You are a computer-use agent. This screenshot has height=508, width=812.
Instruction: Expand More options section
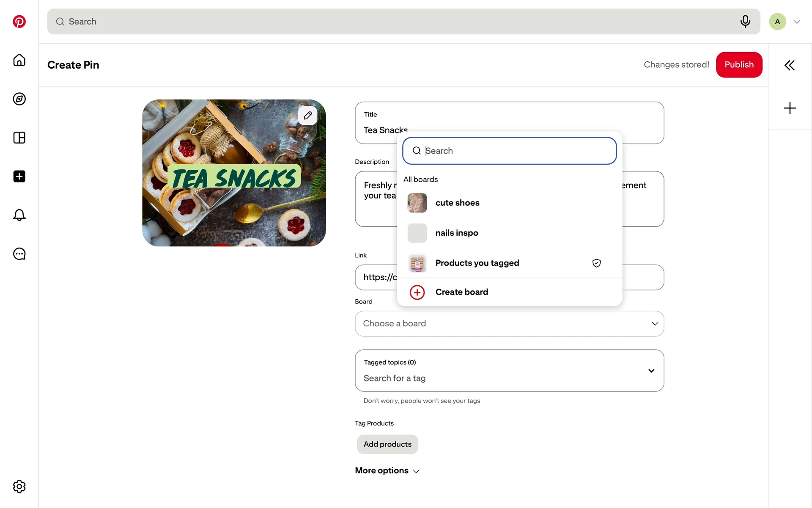pyautogui.click(x=387, y=471)
